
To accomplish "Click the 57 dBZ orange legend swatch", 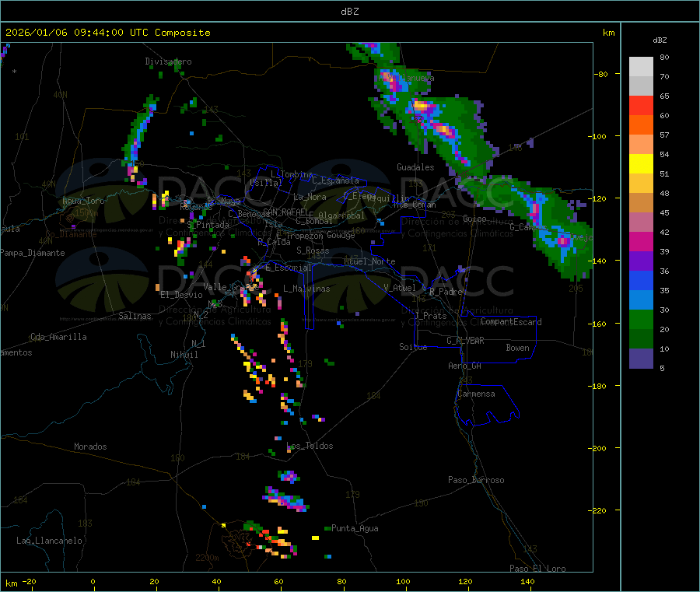I will (641, 144).
